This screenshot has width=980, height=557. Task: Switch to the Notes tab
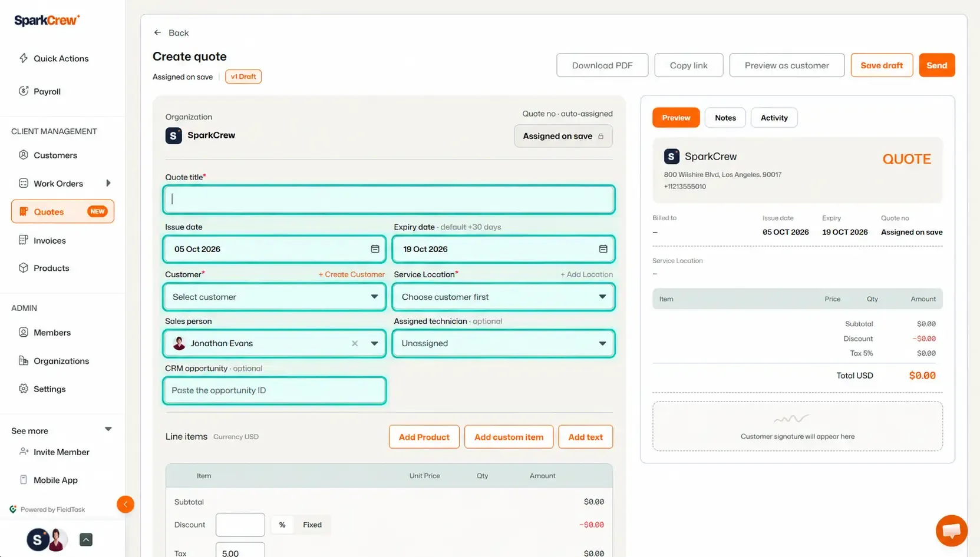(725, 118)
